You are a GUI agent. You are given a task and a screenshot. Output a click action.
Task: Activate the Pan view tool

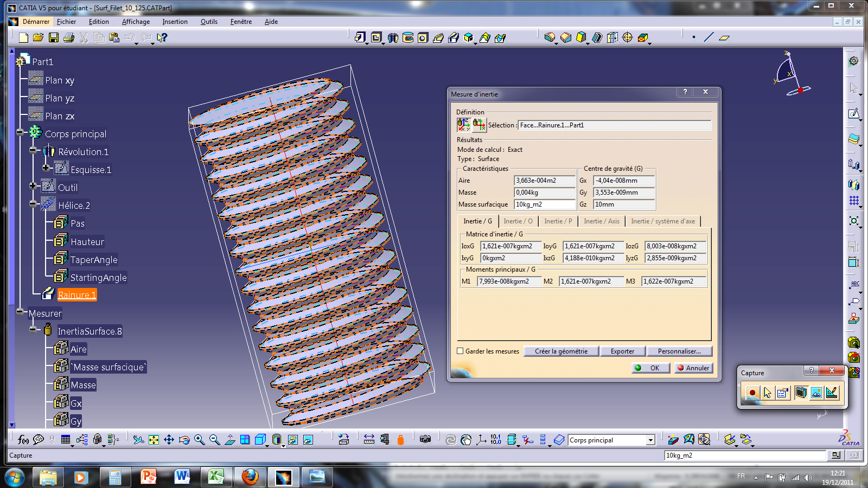[x=169, y=440]
